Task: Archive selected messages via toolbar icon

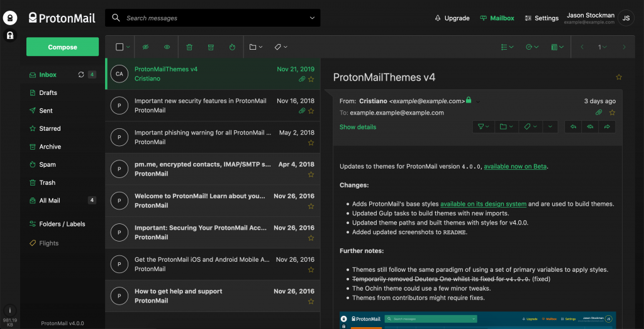Action: point(211,47)
